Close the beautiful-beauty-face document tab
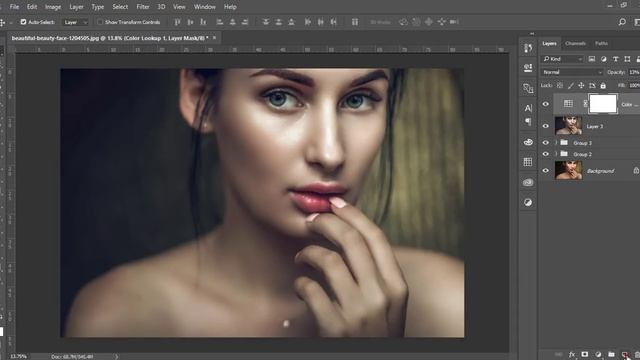640x360 pixels. [x=214, y=38]
